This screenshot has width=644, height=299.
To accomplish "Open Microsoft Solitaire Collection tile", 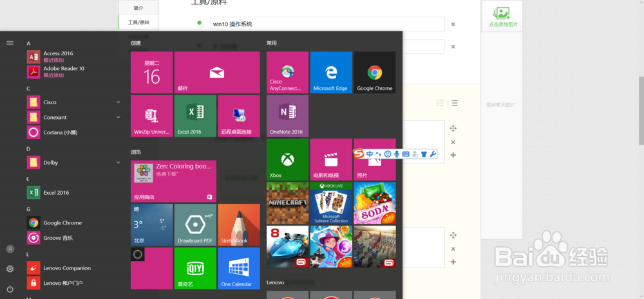I will point(331,203).
